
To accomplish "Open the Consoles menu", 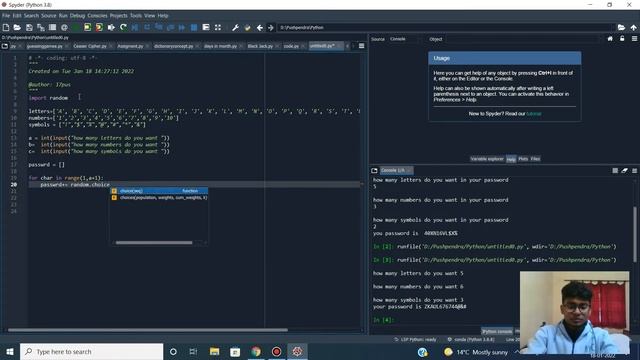I will click(97, 16).
